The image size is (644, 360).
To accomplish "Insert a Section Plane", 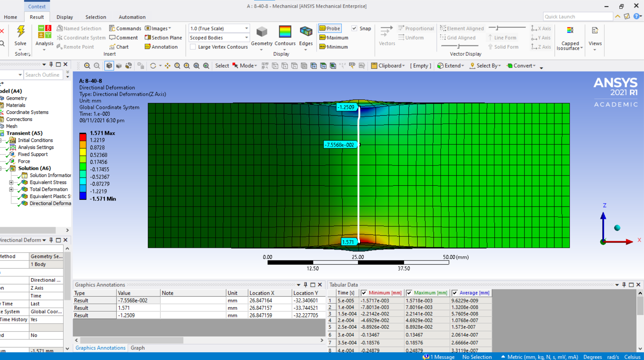I will tap(163, 38).
